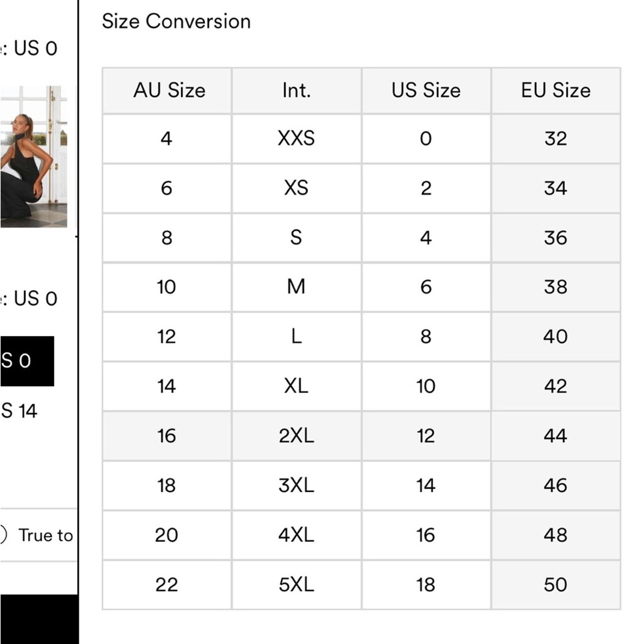This screenshot has width=644, height=644.
Task: Click the M international size cell
Action: point(297,287)
